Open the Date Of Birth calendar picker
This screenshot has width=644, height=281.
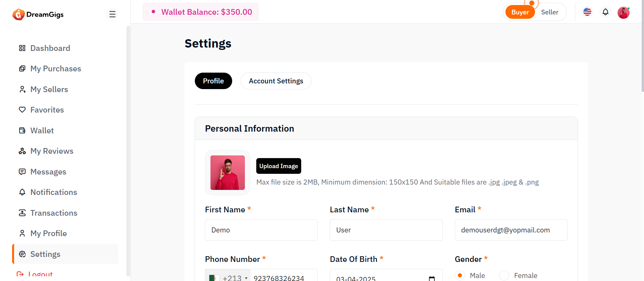pyautogui.click(x=432, y=278)
